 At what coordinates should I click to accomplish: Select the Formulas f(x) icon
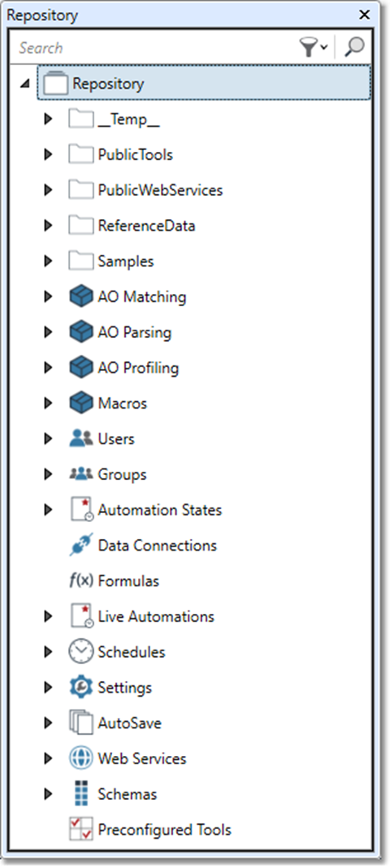click(x=81, y=581)
